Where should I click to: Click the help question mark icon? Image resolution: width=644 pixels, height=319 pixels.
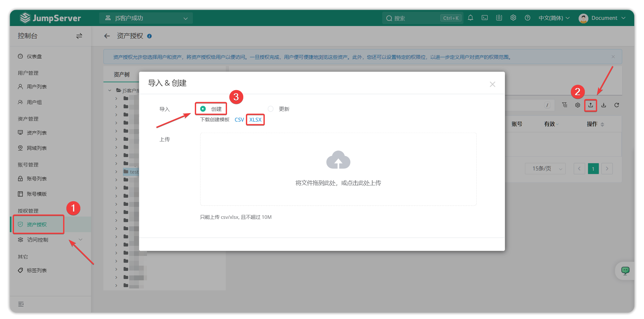tap(528, 18)
